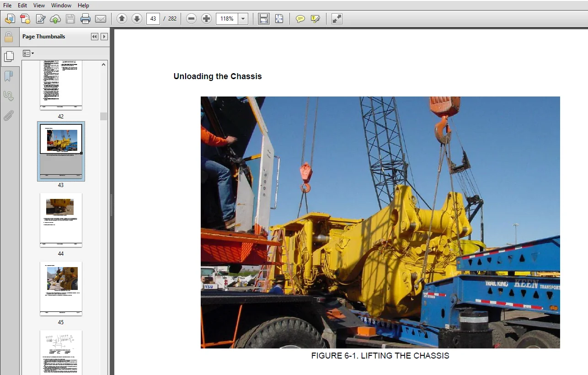This screenshot has width=588, height=375.
Task: Click the thumbnails panel scrollbar handle
Action: point(104,116)
